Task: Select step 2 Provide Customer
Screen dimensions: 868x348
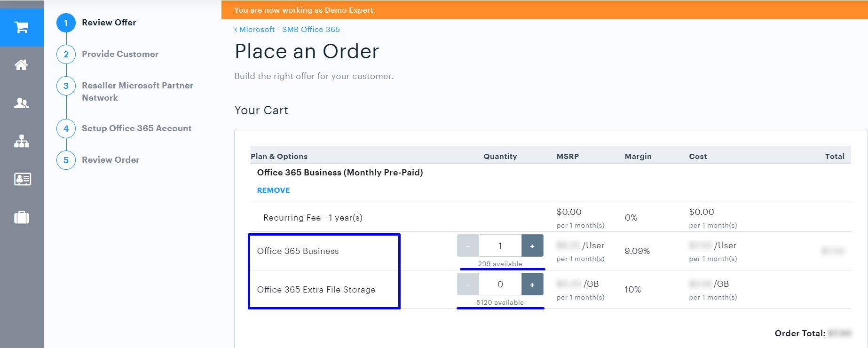Action: tap(108, 54)
